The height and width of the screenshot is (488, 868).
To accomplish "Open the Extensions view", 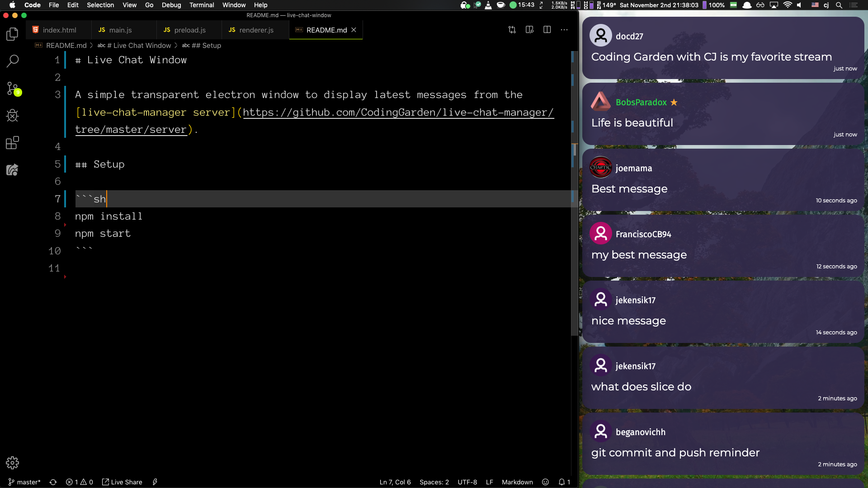I will 12,143.
